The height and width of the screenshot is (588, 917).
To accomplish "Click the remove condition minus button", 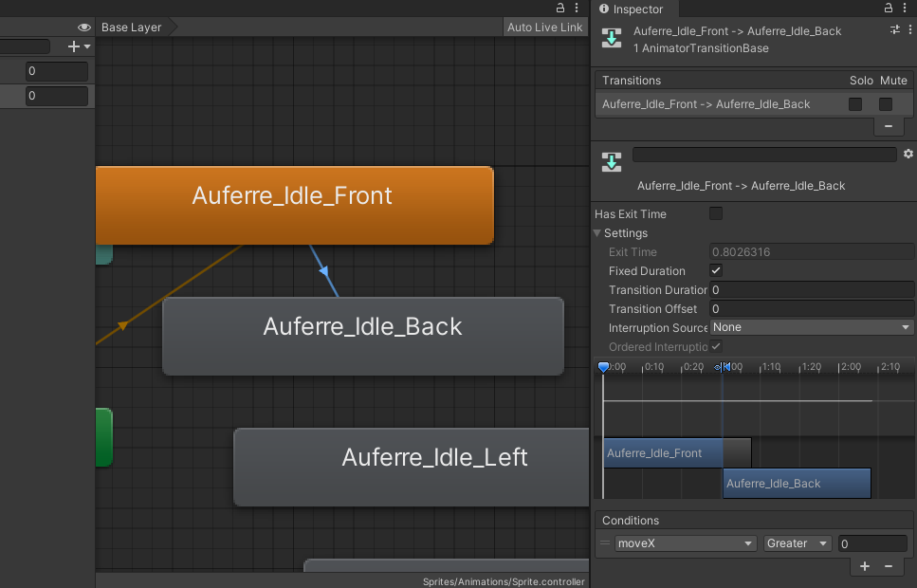I will tap(889, 566).
